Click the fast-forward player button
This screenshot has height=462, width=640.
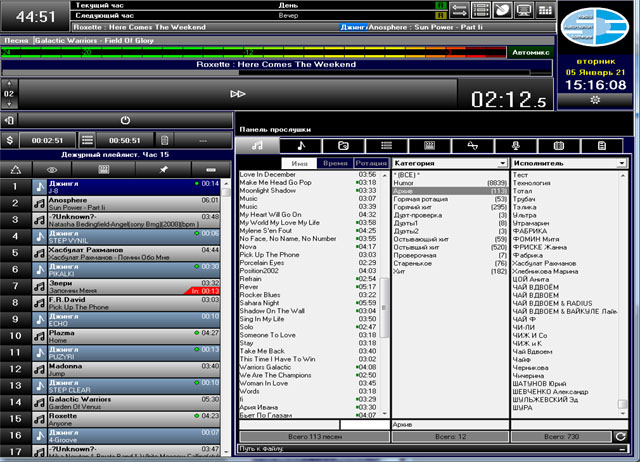(x=238, y=94)
